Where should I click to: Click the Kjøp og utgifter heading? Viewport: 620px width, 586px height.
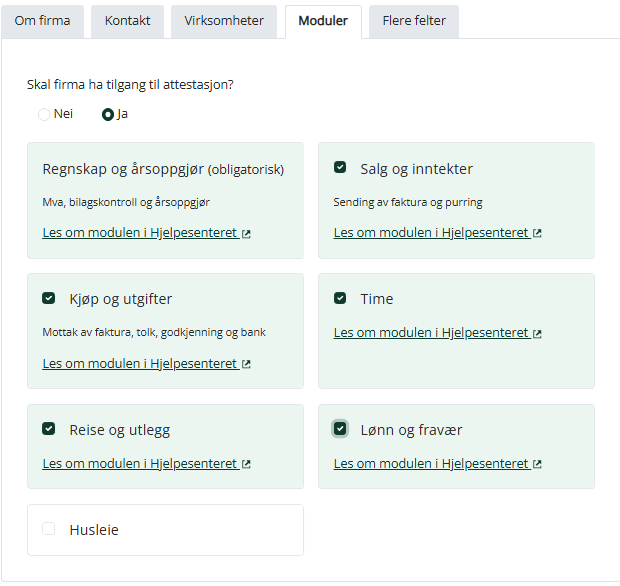pos(121,299)
